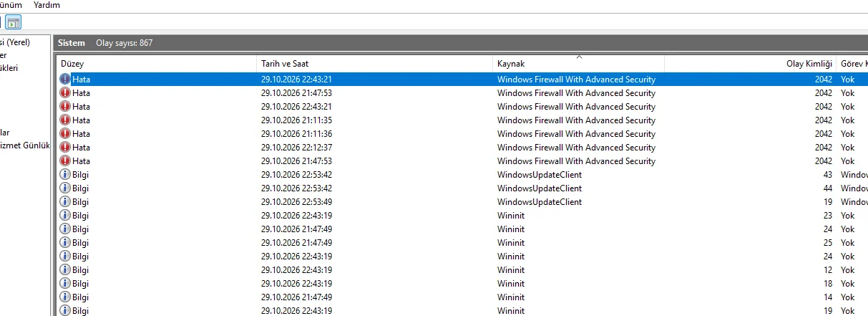Screen dimensions: 868x316
Task: Sort events by the Olay Kimliği column
Action: (x=751, y=64)
